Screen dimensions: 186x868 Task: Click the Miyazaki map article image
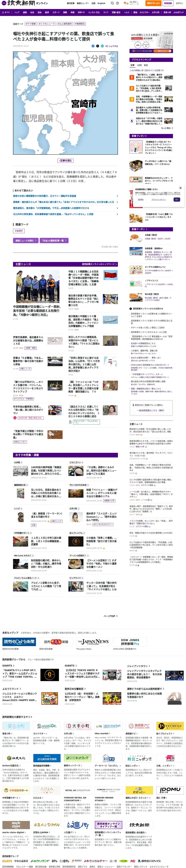tap(65, 103)
